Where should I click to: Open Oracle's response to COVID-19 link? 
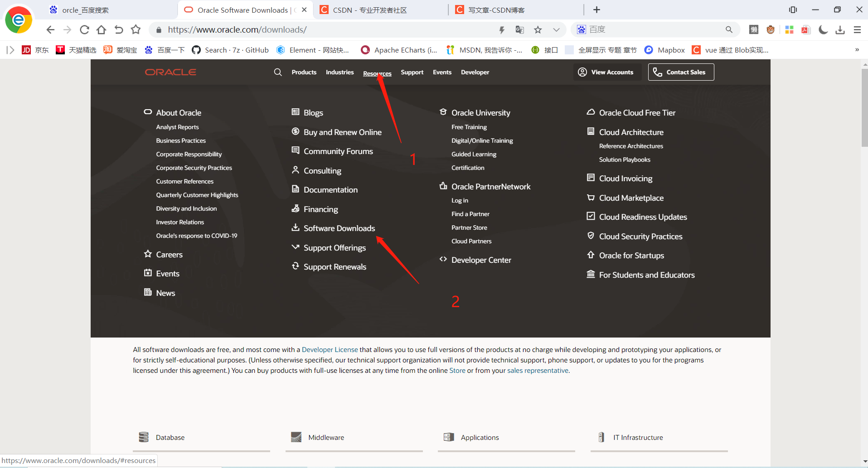[197, 236]
